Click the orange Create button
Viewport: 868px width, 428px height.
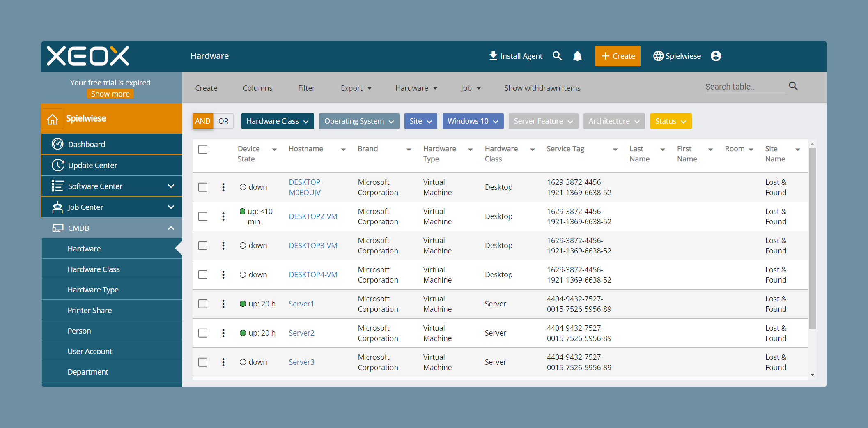point(618,56)
